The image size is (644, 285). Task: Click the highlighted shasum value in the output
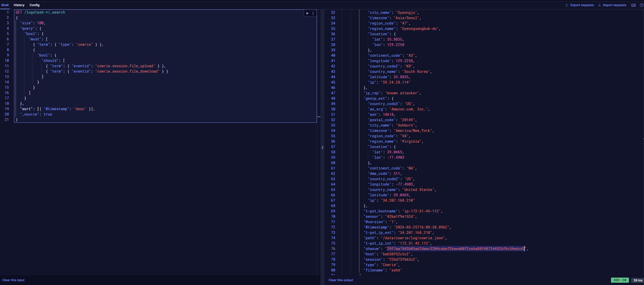click(456, 249)
